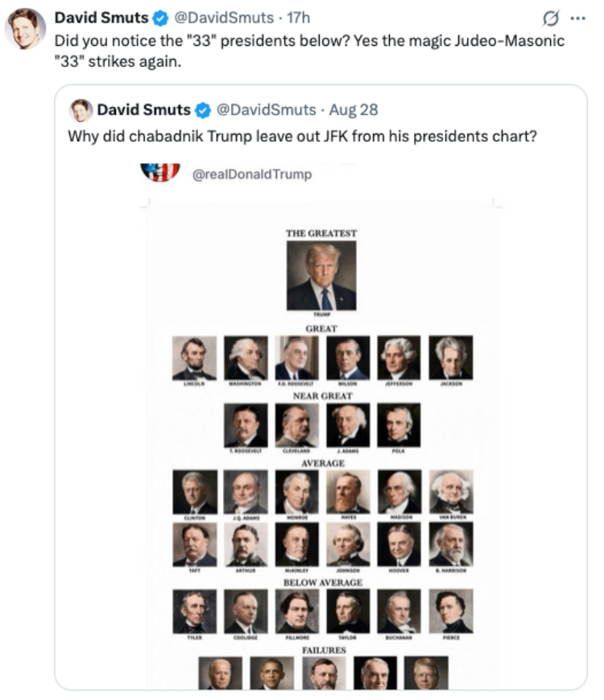This screenshot has height=700, width=604.
Task: Click the 17h timestamp
Action: click(x=298, y=18)
